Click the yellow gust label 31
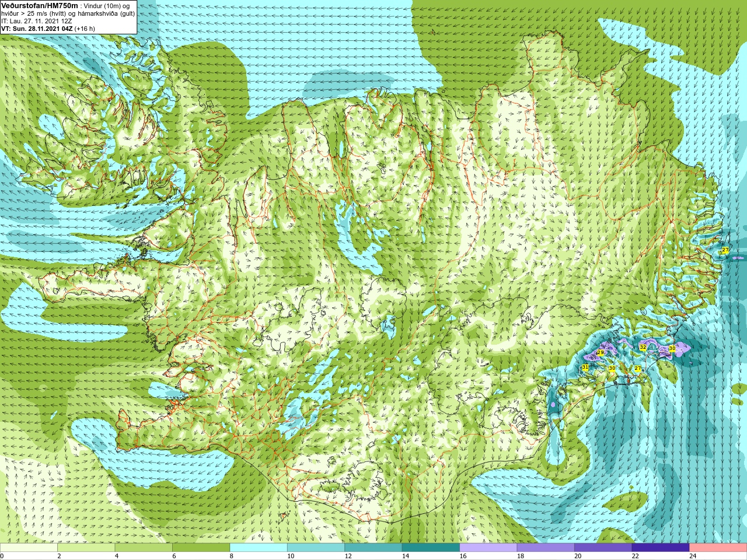747x560 pixels. tap(585, 367)
